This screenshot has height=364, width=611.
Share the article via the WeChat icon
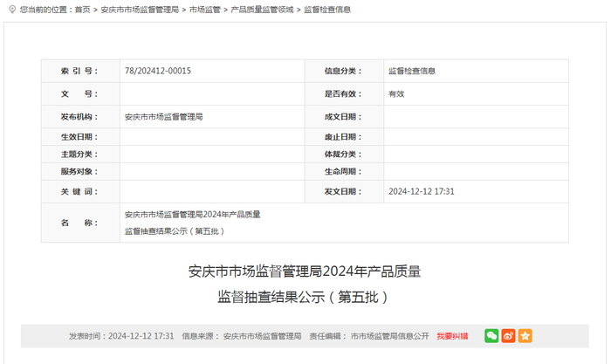491,336
